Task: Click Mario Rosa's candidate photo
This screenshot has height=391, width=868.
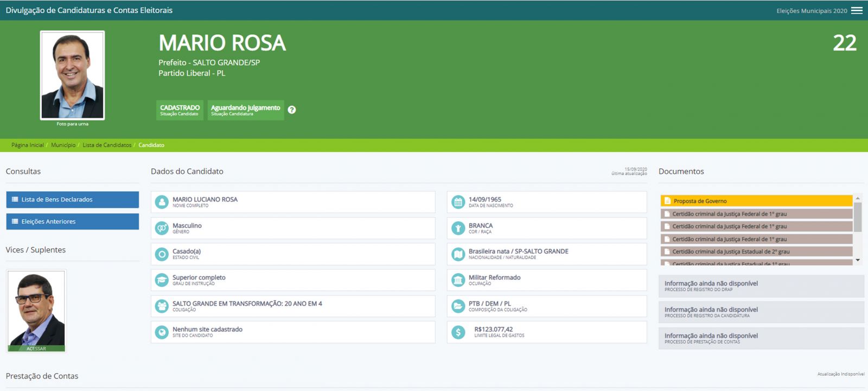Action: (72, 75)
